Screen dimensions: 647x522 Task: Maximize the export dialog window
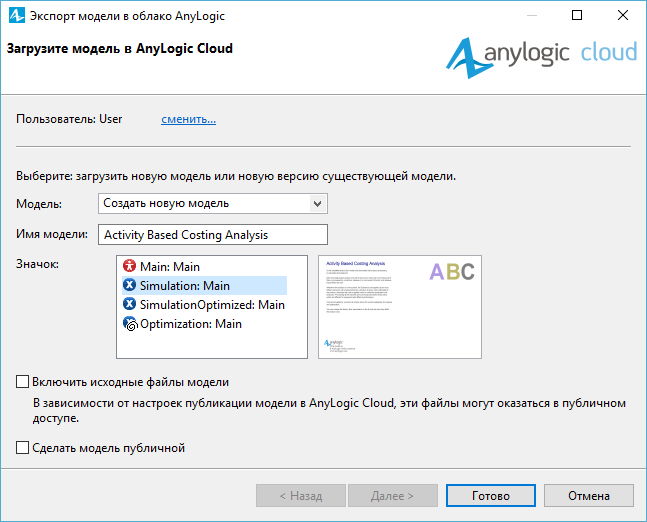click(577, 15)
